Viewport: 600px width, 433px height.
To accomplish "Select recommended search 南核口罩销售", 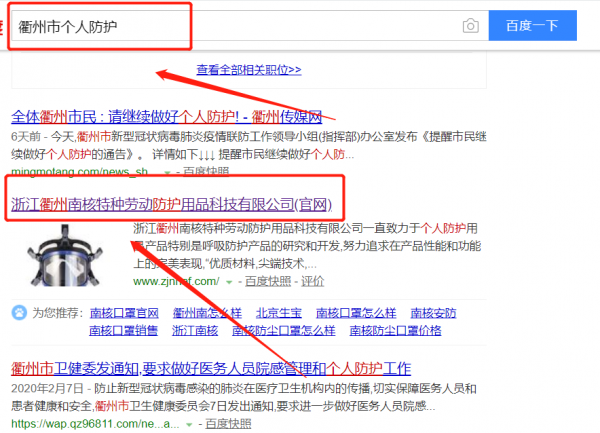I will [123, 330].
